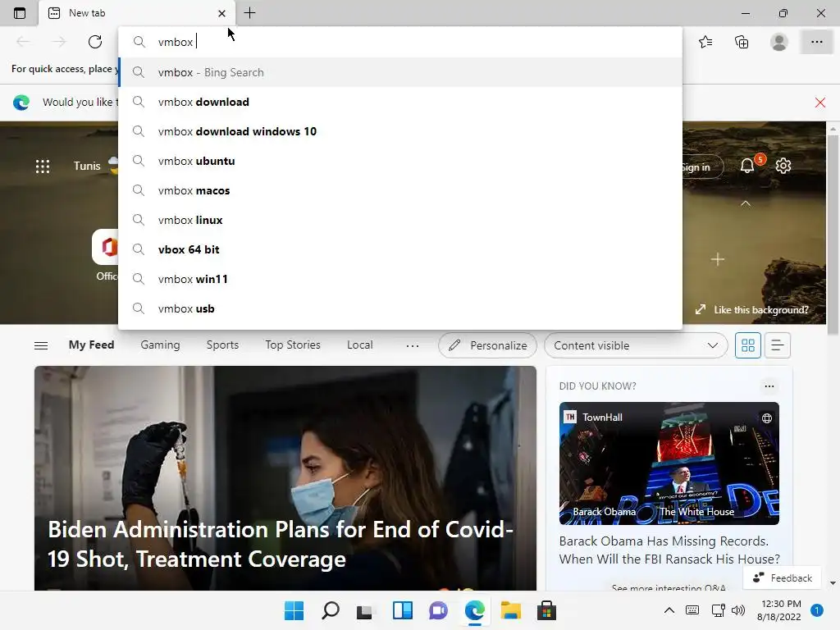Show hidden tray icons chevron
This screenshot has height=630, width=840.
tap(669, 610)
